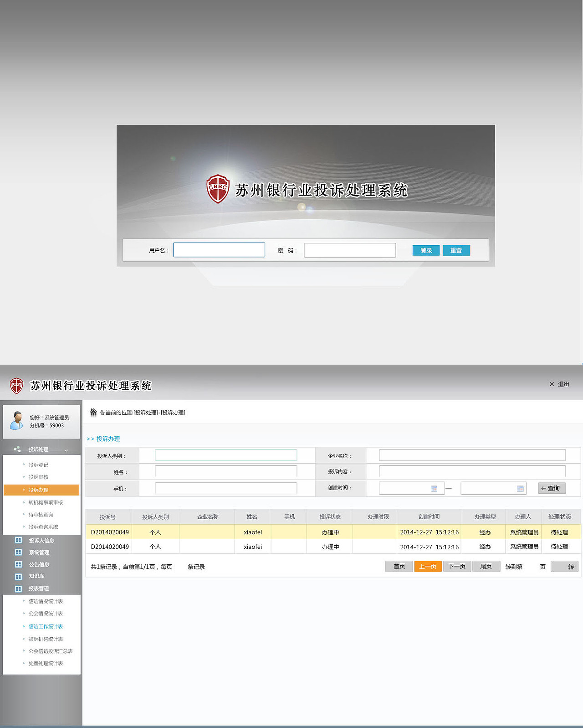Click the CBRC shield logo in the system header
583x728 pixels.
[x=16, y=386]
